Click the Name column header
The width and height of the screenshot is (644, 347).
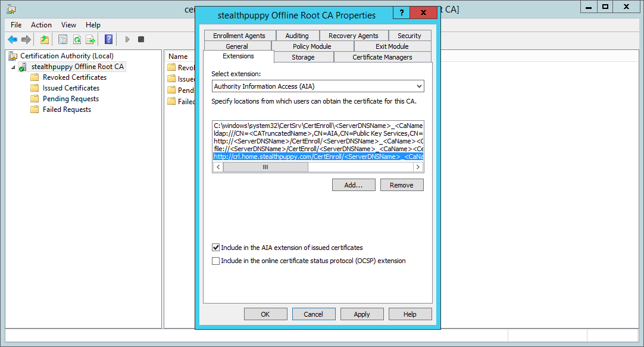[x=178, y=57]
